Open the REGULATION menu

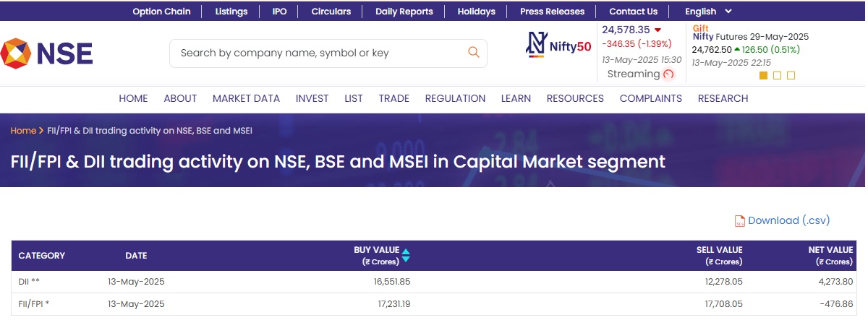(455, 98)
